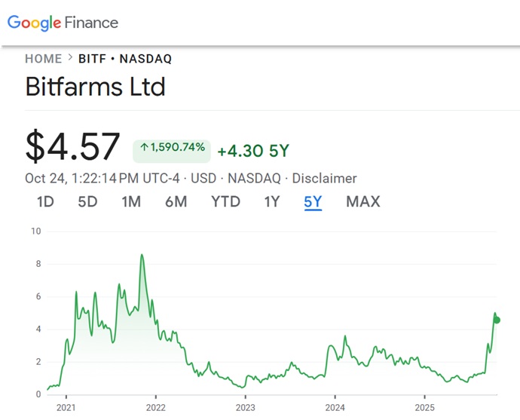
Task: Click the $4.57 stock price
Action: [72, 147]
